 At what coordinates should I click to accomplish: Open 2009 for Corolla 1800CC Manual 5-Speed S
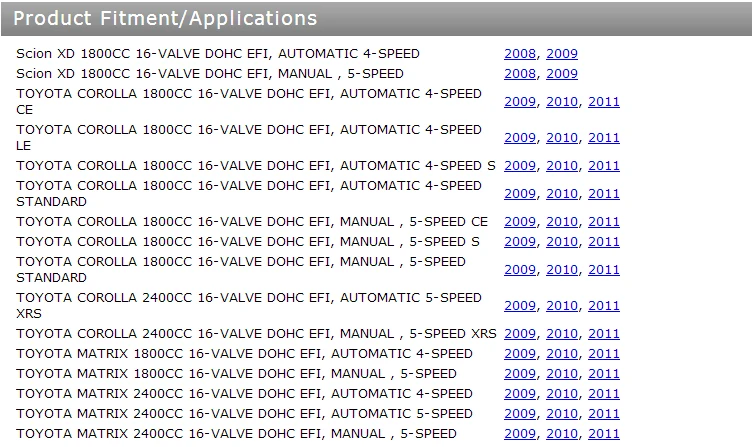pos(520,242)
